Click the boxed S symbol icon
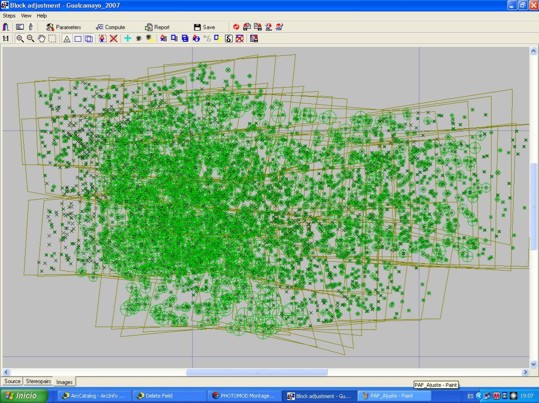 [x=229, y=39]
